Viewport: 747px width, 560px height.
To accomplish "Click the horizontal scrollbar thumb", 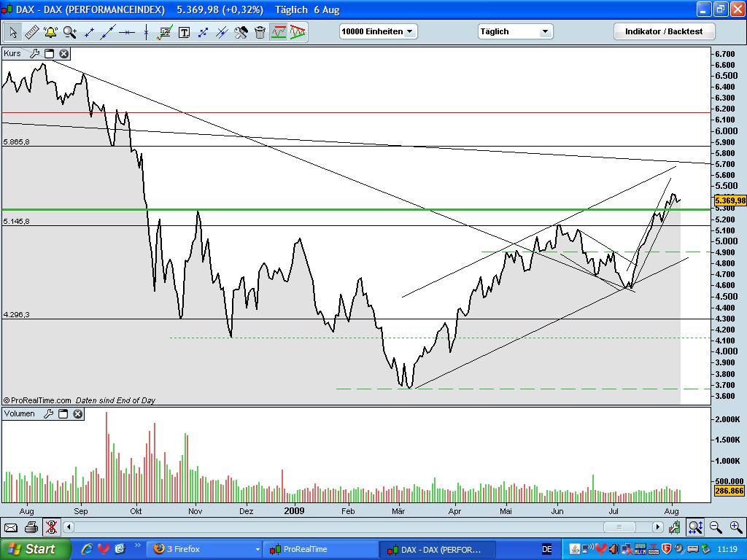I will point(619,527).
